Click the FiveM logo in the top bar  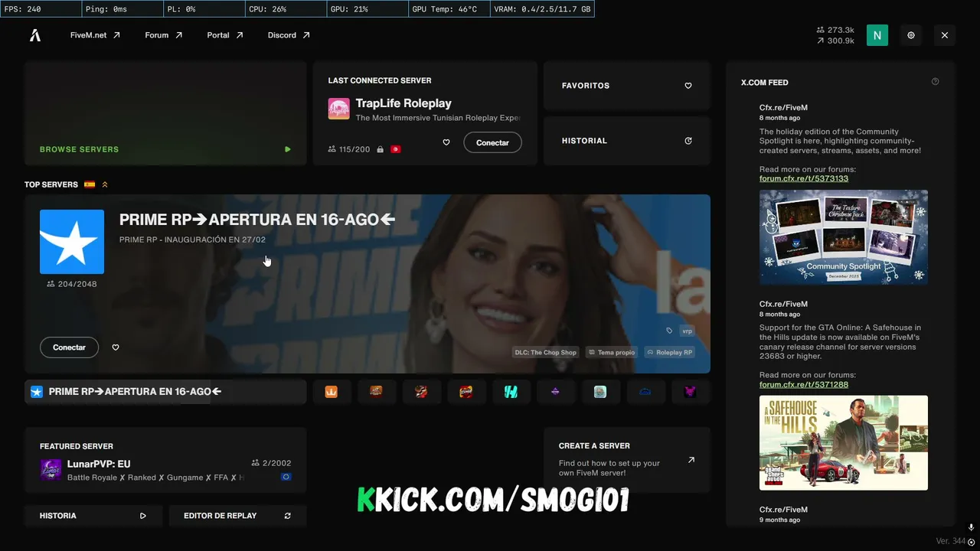tap(34, 35)
